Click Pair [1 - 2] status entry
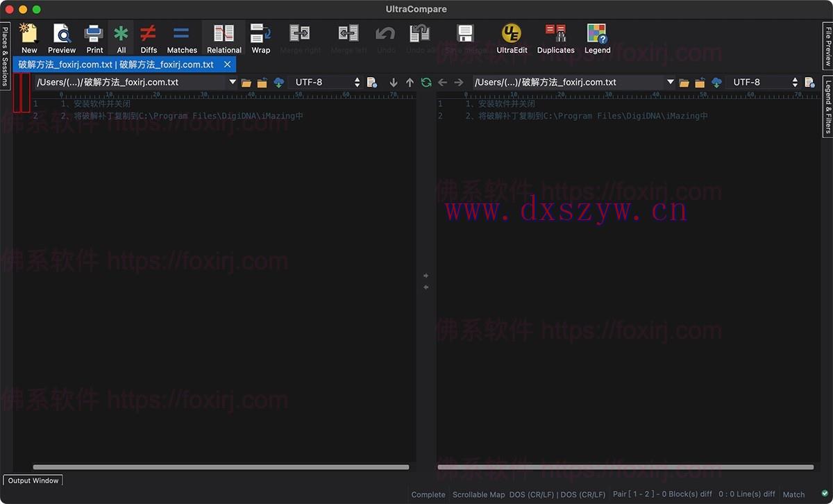This screenshot has height=504, width=833. [662, 494]
